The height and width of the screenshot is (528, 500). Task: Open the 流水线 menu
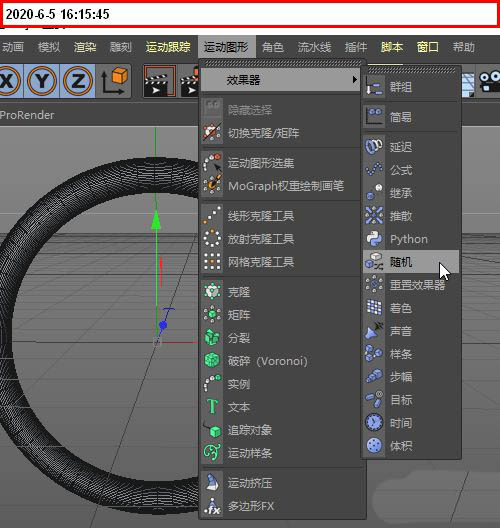pos(314,47)
